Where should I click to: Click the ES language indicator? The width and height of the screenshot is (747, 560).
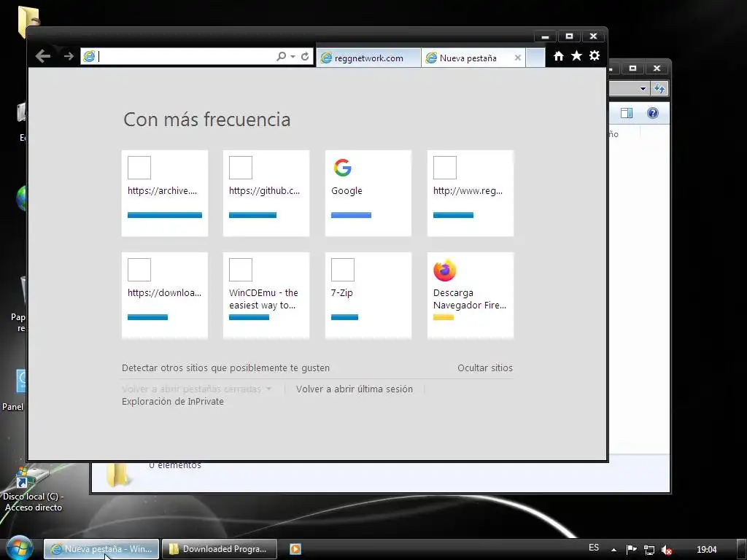tap(594, 548)
